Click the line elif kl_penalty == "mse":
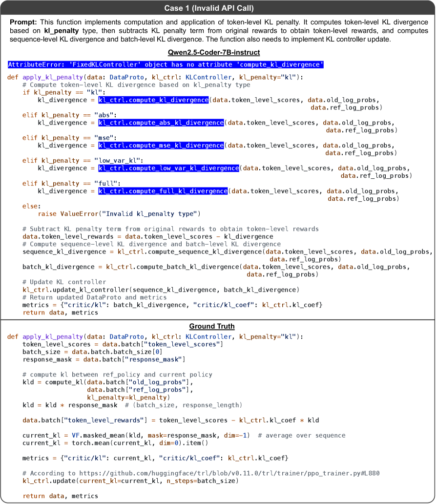The width and height of the screenshot is (437, 504). tap(70, 138)
